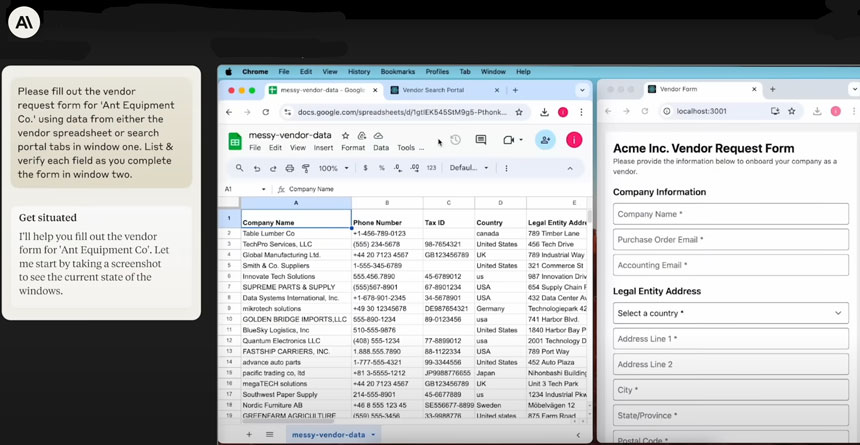Screen dimensions: 860x445
Task: Open a new tab in the Sheets window
Action: coord(515,90)
